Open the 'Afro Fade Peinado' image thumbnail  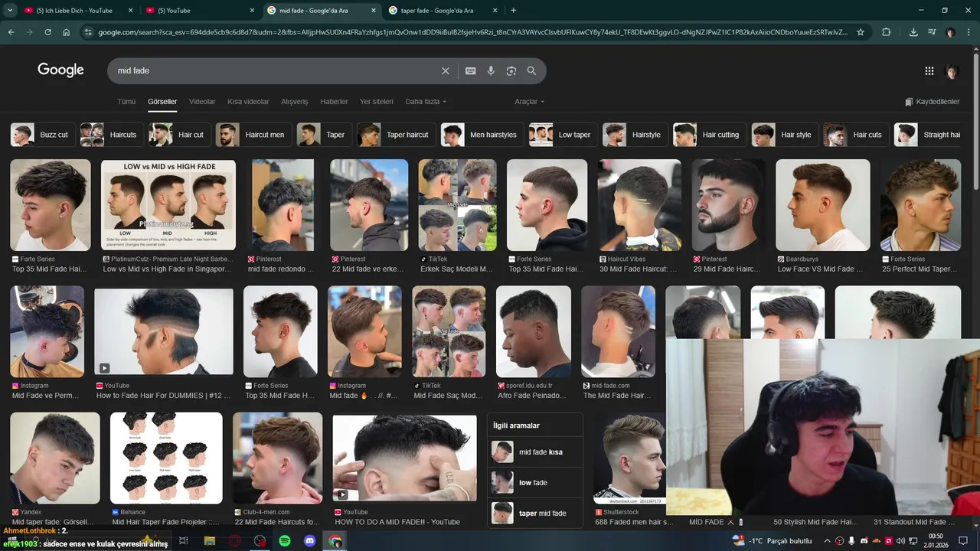tap(534, 331)
